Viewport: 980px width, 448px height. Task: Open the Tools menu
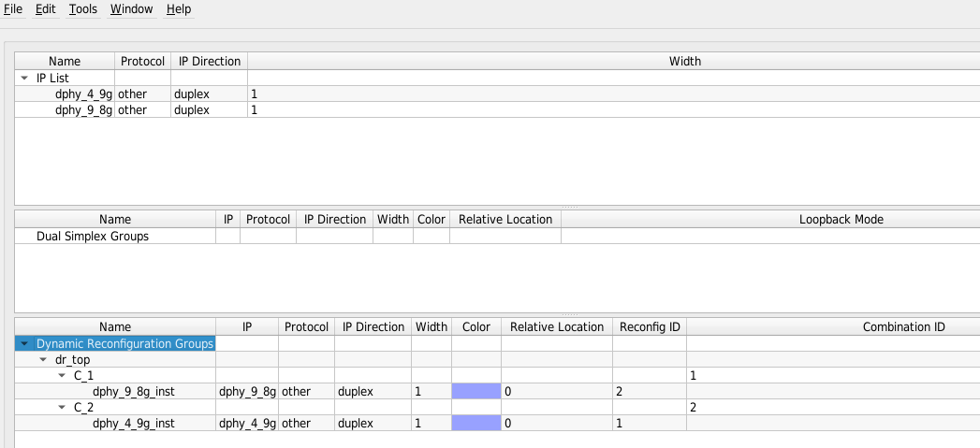coord(82,9)
